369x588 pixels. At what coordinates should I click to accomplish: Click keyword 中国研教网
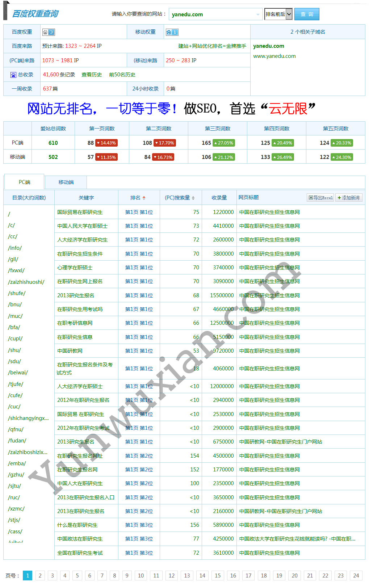click(x=70, y=351)
